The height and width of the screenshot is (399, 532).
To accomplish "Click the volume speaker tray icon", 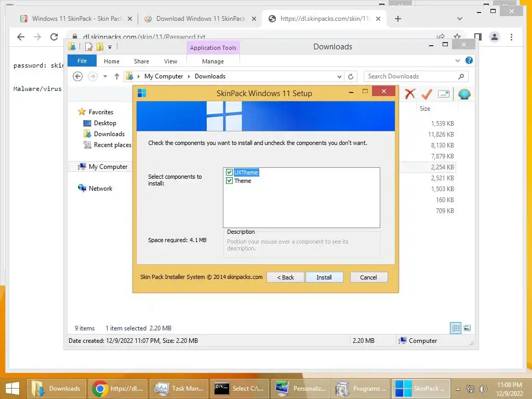I will pyautogui.click(x=483, y=389).
